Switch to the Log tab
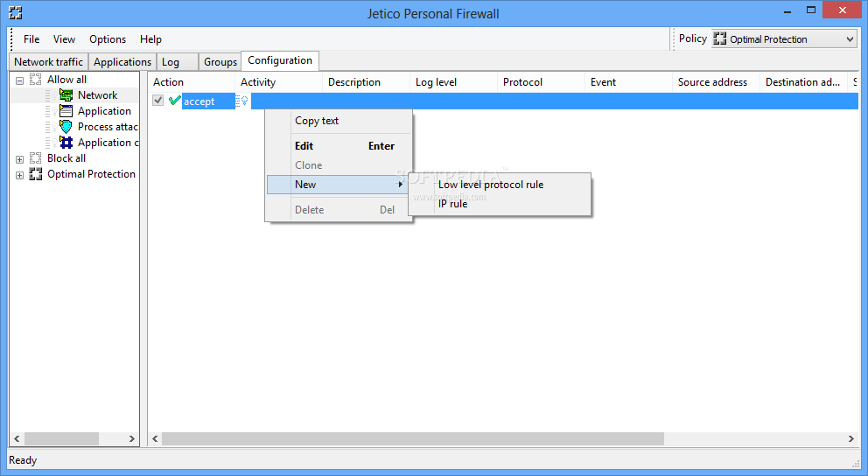The height and width of the screenshot is (476, 868). (x=177, y=62)
